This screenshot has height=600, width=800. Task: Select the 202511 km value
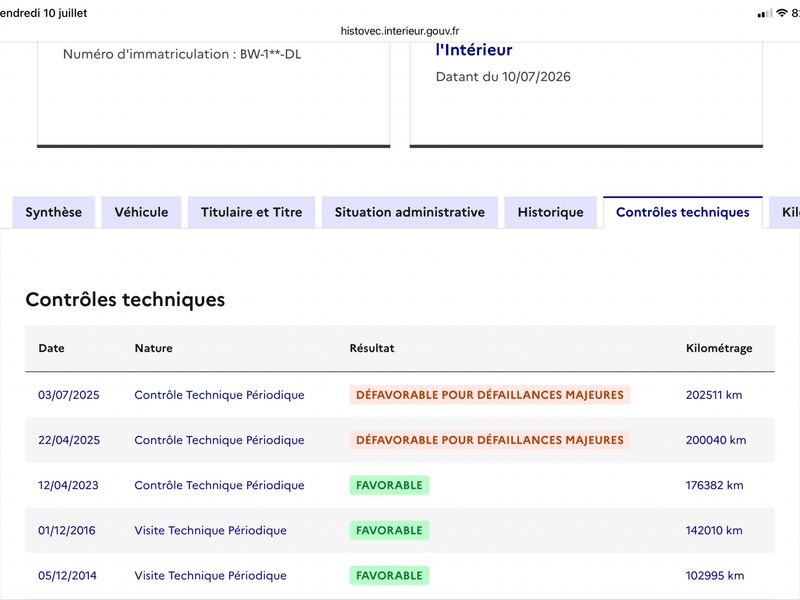tap(714, 395)
